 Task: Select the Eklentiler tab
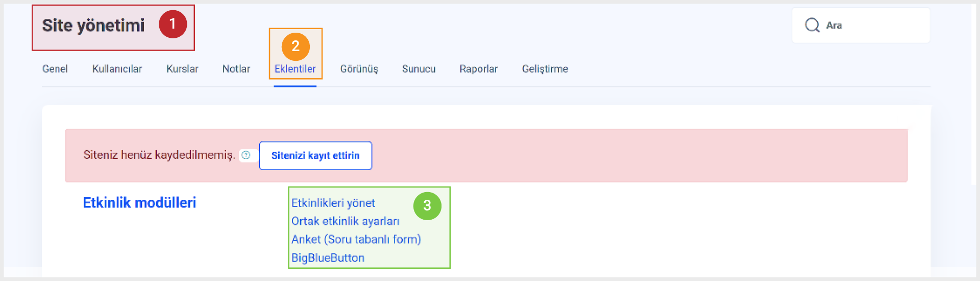click(295, 69)
